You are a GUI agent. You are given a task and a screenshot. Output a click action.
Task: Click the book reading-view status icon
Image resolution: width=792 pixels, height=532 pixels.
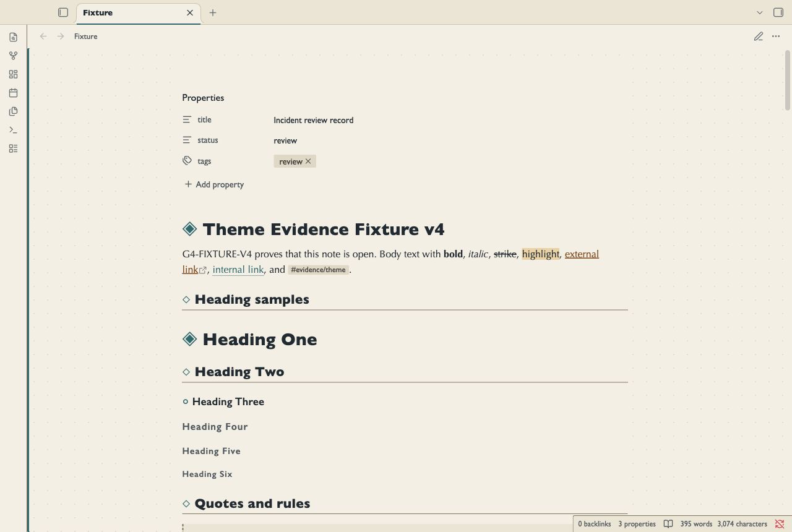tap(668, 524)
